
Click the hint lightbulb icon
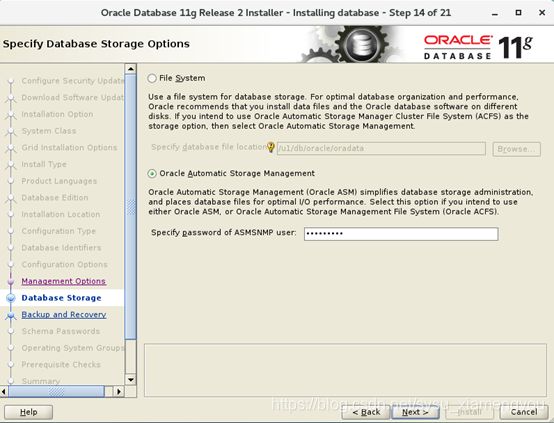pos(271,147)
